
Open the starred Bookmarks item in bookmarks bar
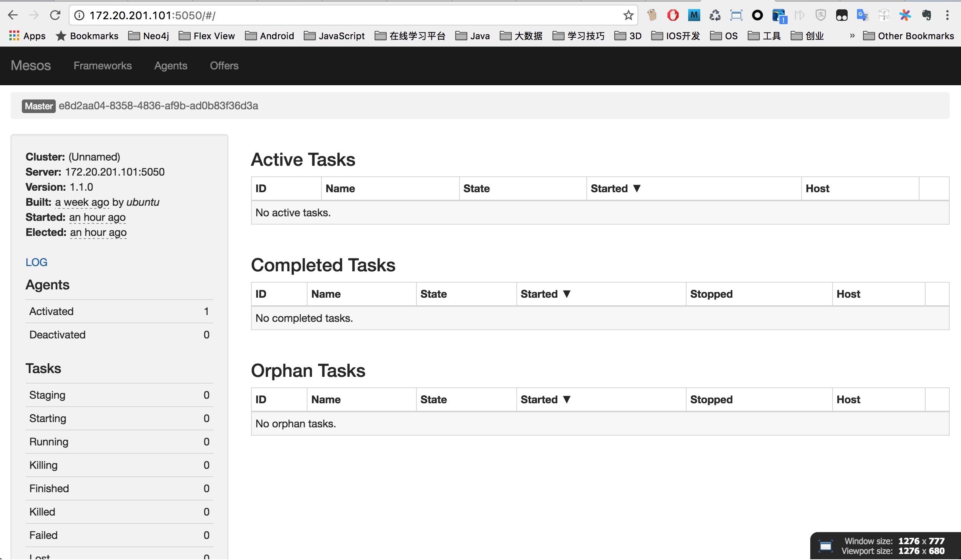point(87,36)
